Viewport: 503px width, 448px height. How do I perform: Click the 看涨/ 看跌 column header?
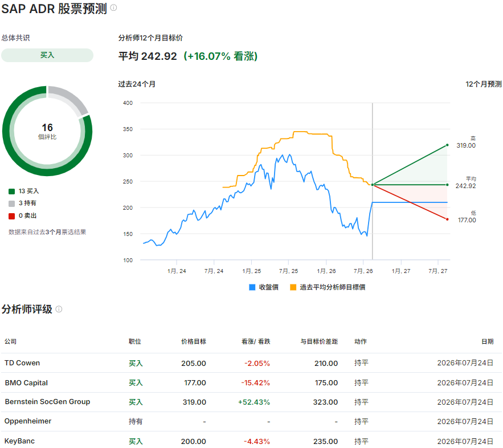(x=256, y=341)
